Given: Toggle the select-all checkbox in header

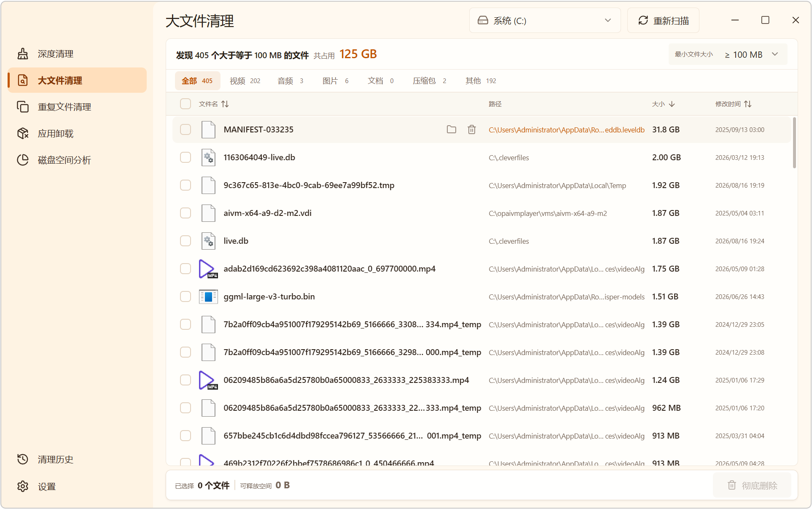Looking at the screenshot, I should tap(186, 104).
